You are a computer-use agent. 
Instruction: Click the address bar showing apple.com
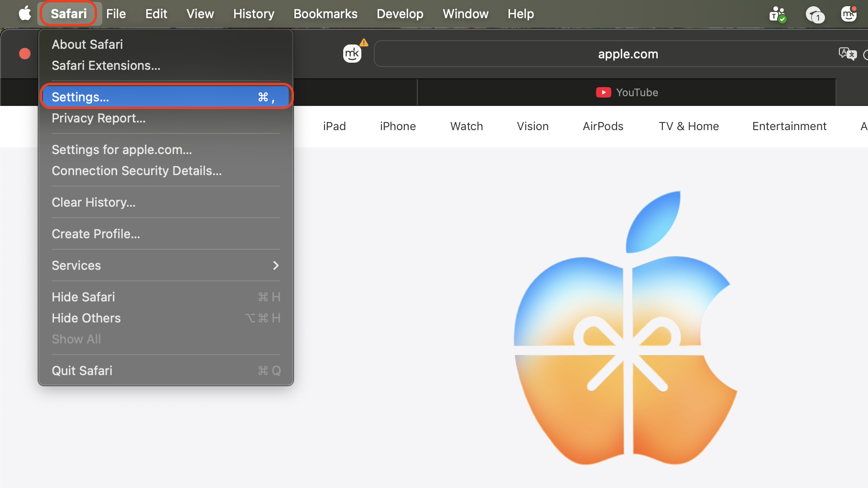[x=628, y=54]
